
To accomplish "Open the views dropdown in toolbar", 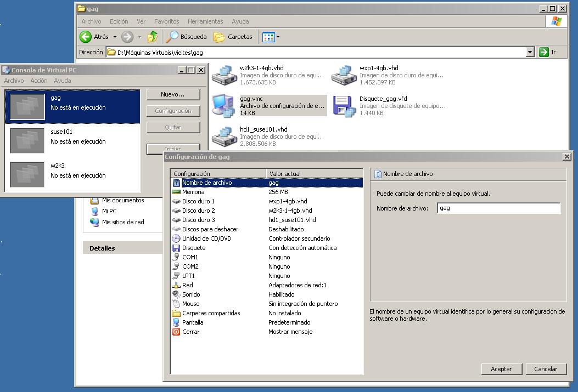I will [278, 37].
